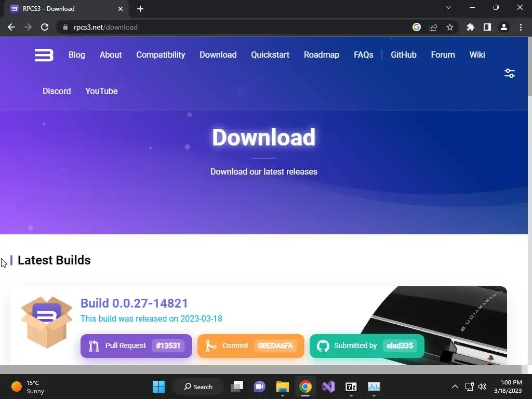Viewport: 532px width, 399px height.
Task: Open 7-Zip from the taskbar
Action: (351, 387)
